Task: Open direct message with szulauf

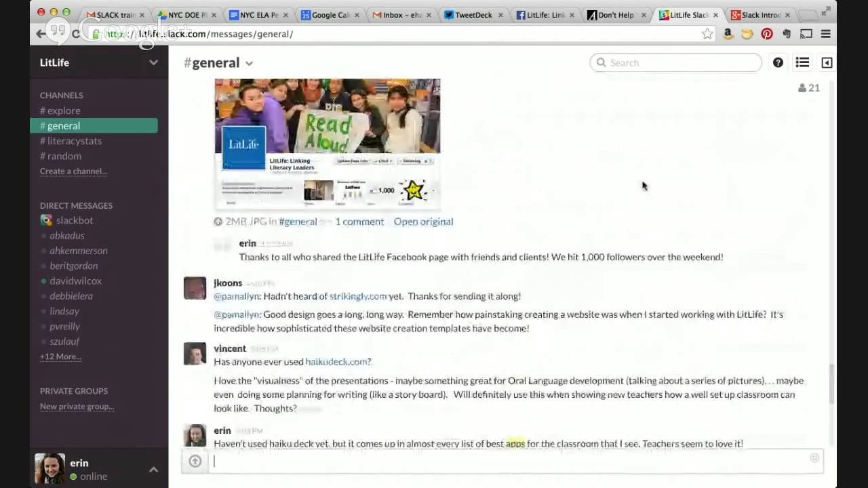Action: tap(64, 342)
